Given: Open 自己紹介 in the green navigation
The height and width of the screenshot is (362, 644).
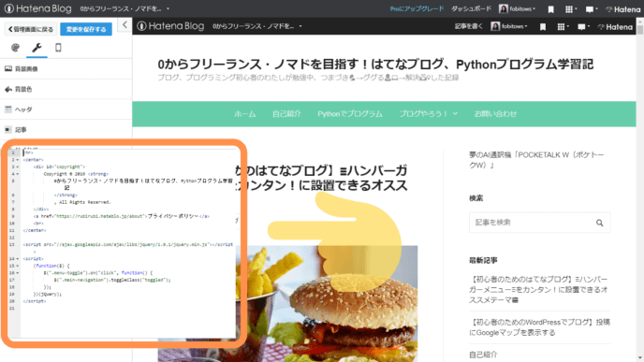Looking at the screenshot, I should pos(286,114).
